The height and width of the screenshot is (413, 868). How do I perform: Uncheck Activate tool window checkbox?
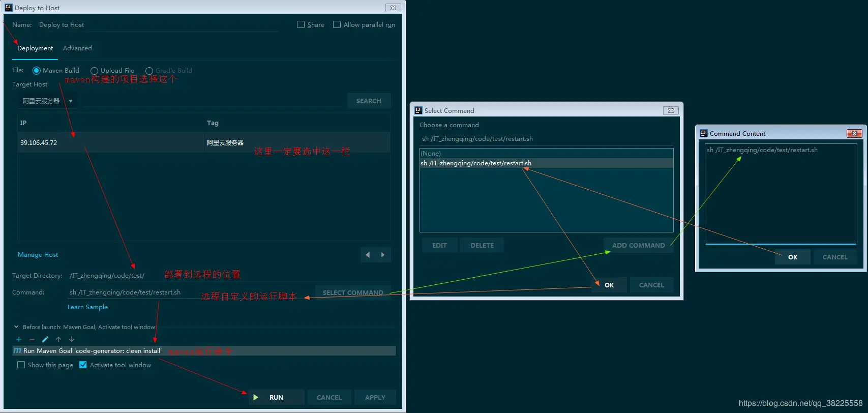pyautogui.click(x=83, y=365)
